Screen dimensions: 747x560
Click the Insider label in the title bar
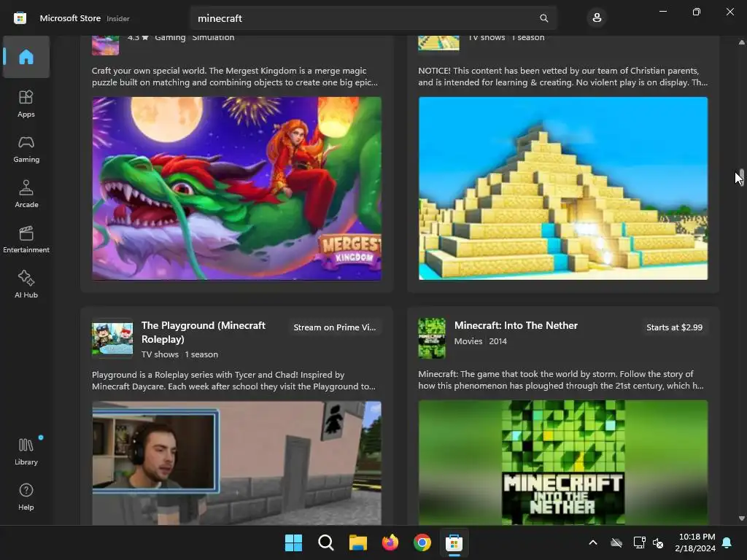tap(117, 18)
